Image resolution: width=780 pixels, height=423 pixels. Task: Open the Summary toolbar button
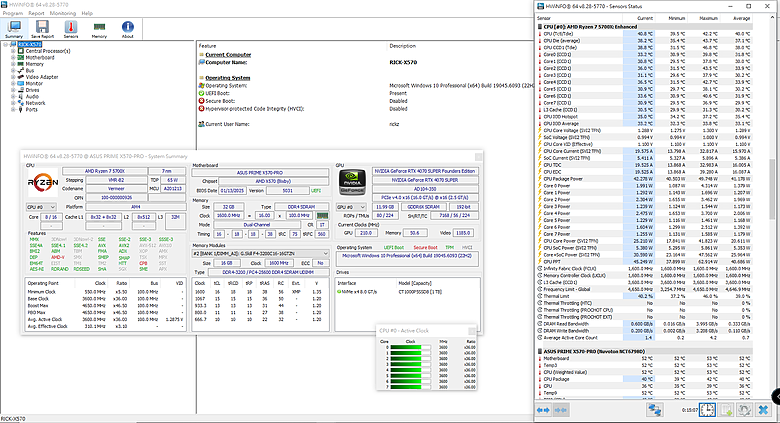(14, 29)
